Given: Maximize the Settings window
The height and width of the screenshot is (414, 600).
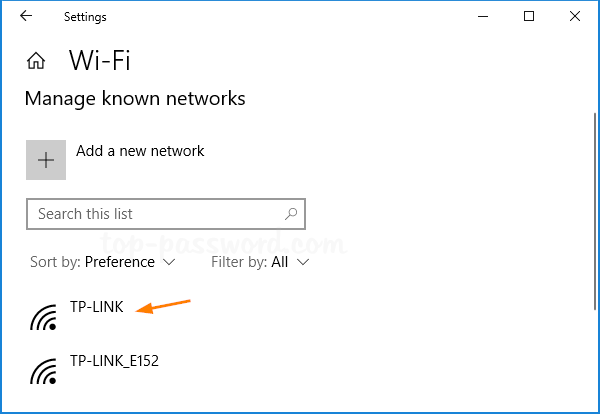Looking at the screenshot, I should click(529, 16).
